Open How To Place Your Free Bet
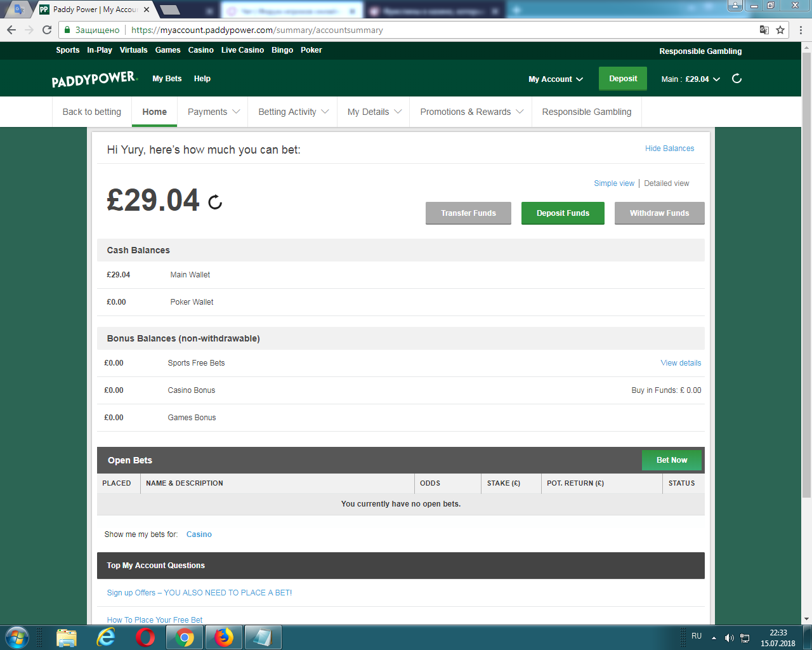The height and width of the screenshot is (650, 812). tap(155, 620)
